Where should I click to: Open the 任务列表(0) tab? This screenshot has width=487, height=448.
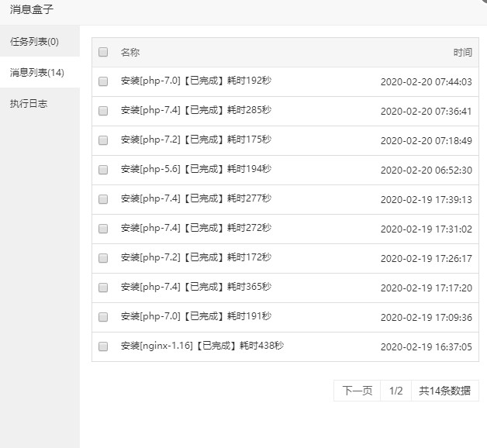pyautogui.click(x=34, y=41)
